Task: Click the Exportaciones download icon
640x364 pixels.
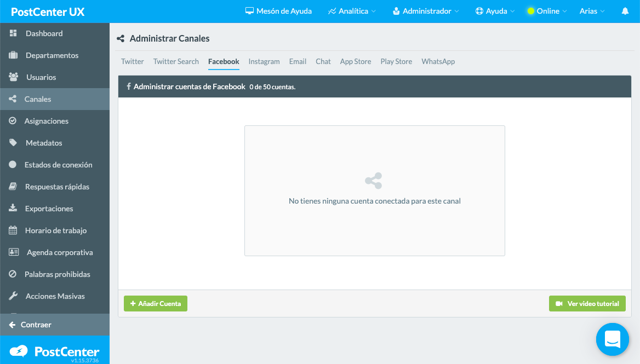Action: pos(13,208)
